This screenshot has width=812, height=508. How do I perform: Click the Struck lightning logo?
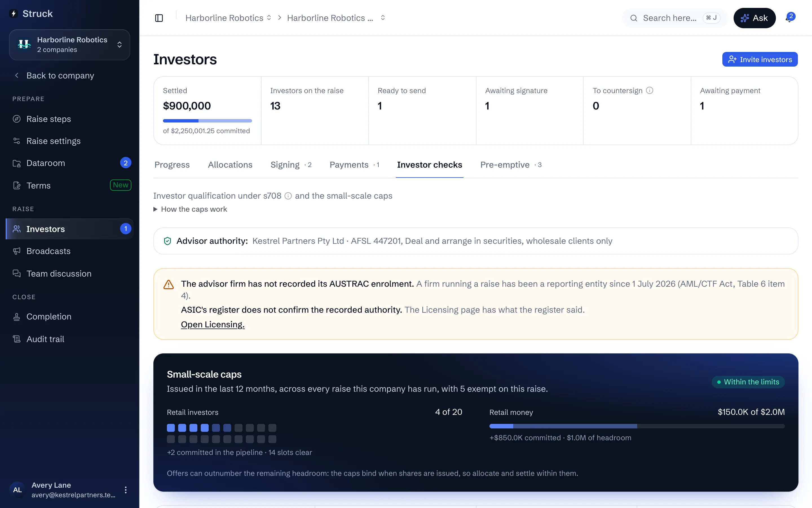click(14, 14)
